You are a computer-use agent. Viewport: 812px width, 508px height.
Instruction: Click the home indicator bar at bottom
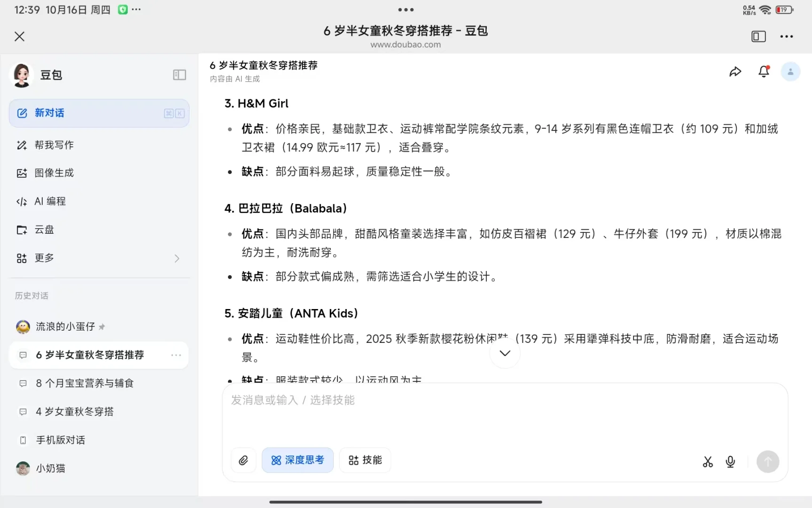pos(406,502)
